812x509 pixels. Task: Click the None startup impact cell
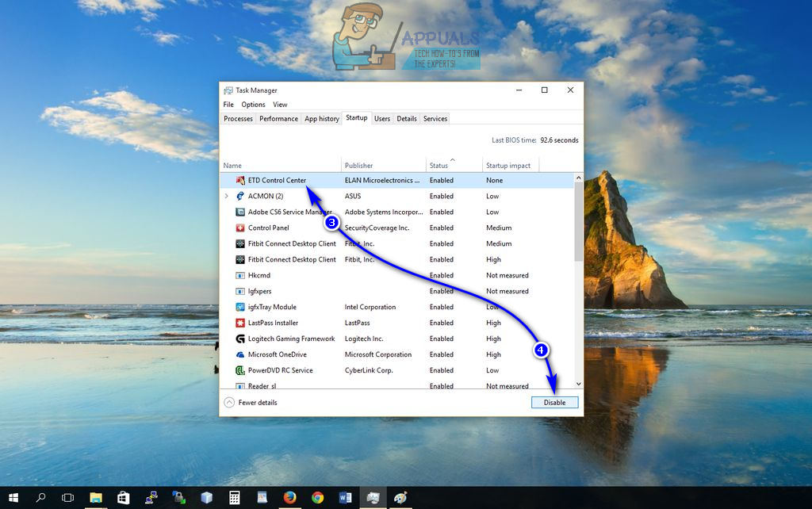(495, 180)
